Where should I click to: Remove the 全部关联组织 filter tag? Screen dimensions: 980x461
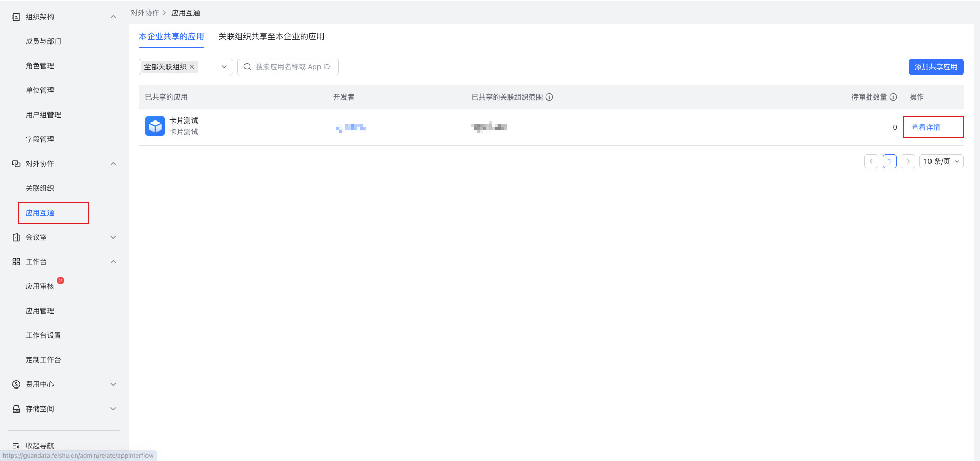pos(192,67)
